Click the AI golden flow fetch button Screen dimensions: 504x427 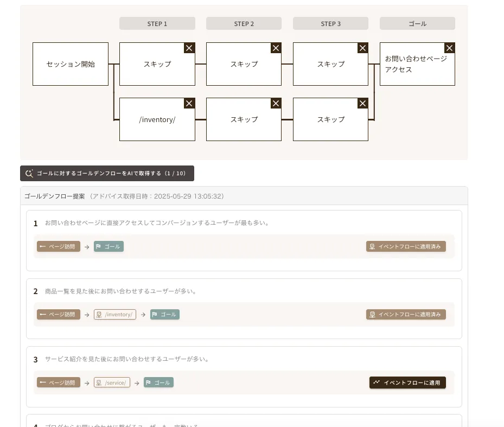click(107, 173)
